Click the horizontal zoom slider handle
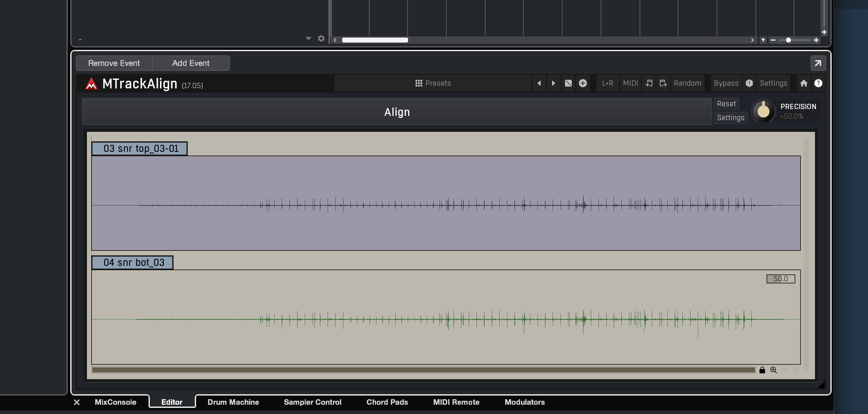Viewport: 868px width, 414px height. tap(788, 40)
